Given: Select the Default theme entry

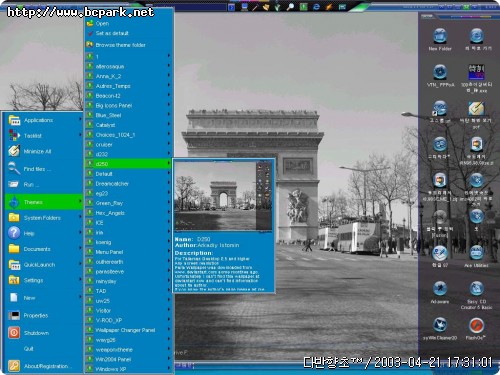Looking at the screenshot, I should pos(128,174).
